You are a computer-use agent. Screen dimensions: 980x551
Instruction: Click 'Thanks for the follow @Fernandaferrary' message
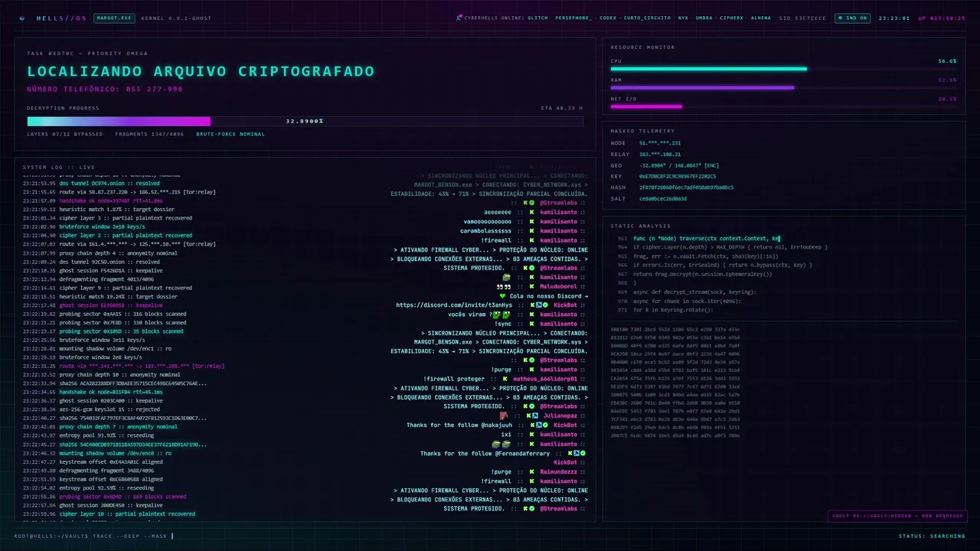(x=485, y=453)
